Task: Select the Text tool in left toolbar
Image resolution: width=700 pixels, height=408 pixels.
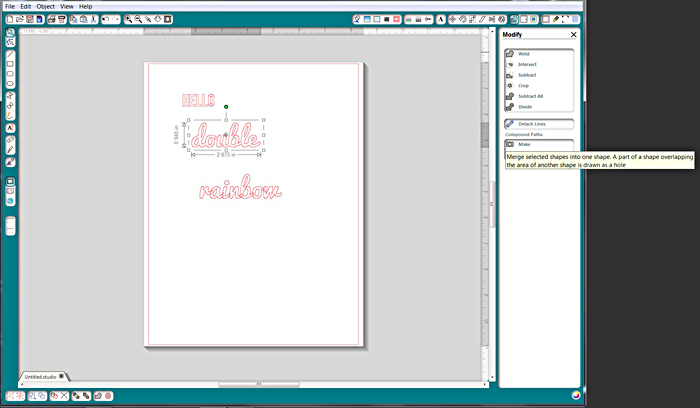Action: click(10, 128)
